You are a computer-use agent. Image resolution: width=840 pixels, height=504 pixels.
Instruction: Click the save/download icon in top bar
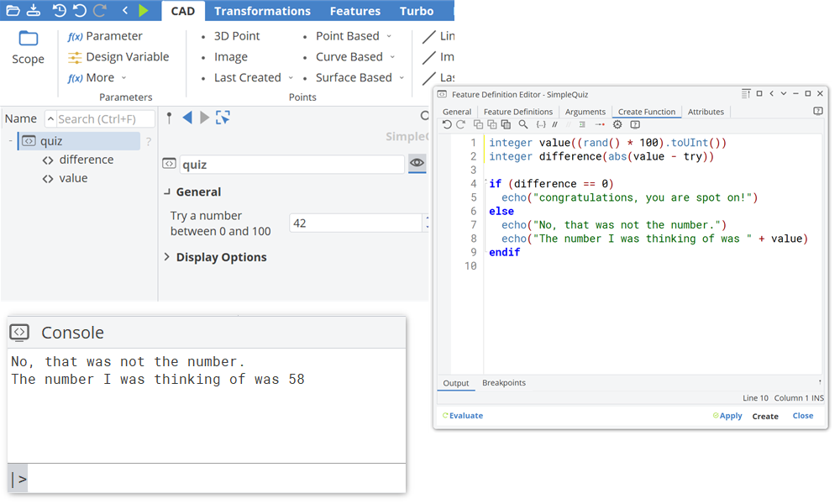(33, 11)
